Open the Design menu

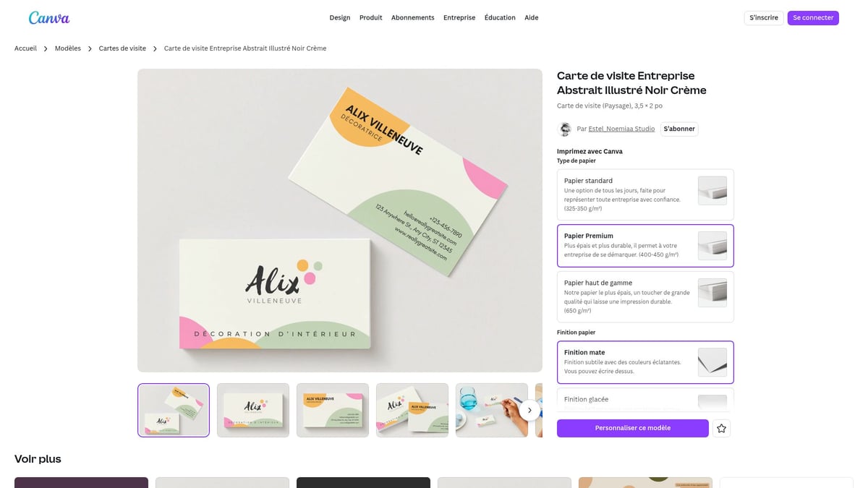point(340,17)
